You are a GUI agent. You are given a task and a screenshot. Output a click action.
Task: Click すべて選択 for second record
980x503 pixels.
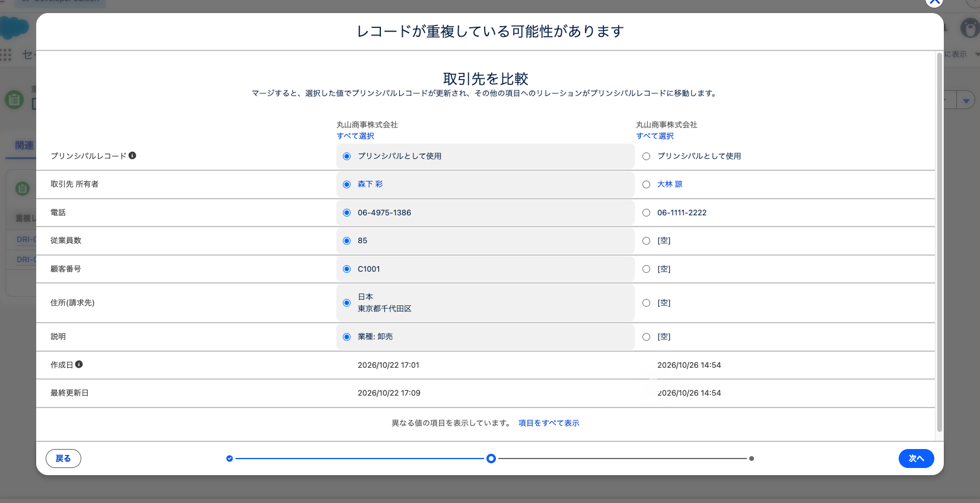pyautogui.click(x=655, y=136)
